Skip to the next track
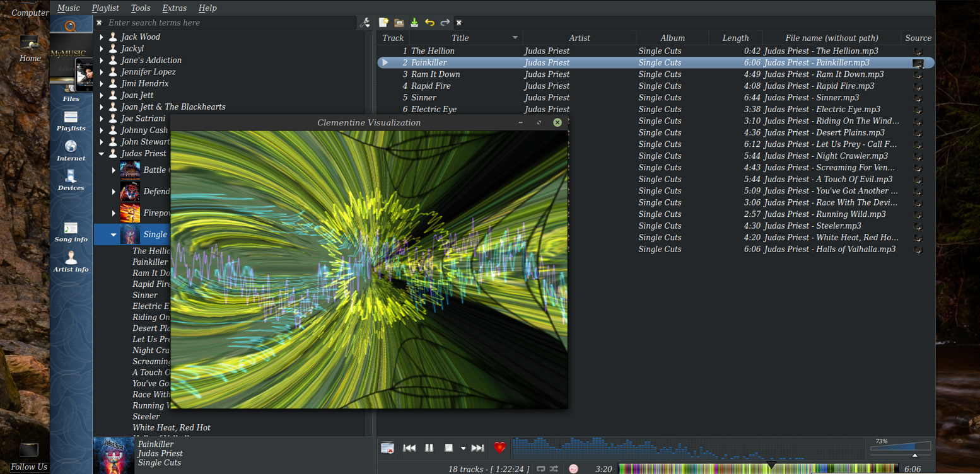 coord(478,448)
